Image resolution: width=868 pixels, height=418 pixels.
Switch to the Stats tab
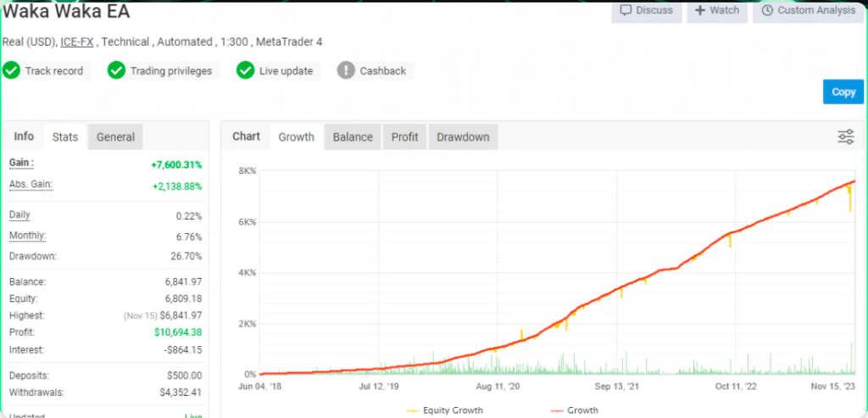click(65, 137)
